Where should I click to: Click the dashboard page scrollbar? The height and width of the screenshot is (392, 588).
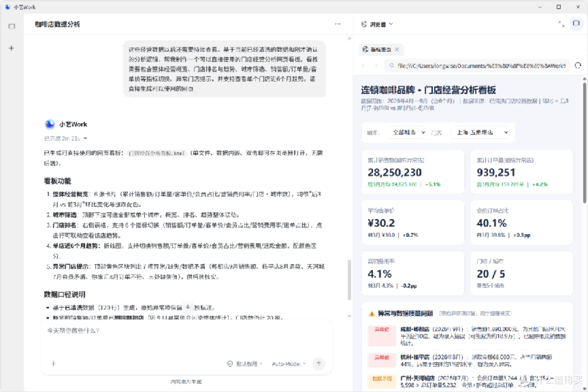[x=585, y=143]
